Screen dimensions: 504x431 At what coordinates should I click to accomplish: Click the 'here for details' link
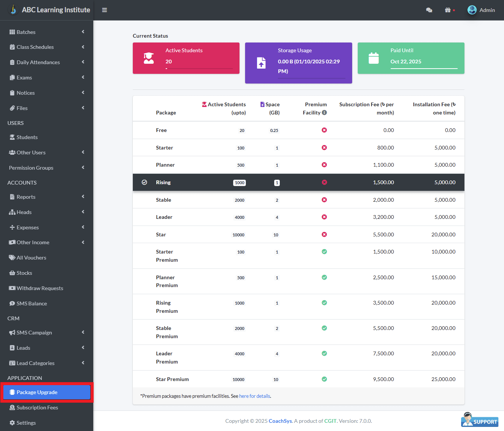coord(255,396)
